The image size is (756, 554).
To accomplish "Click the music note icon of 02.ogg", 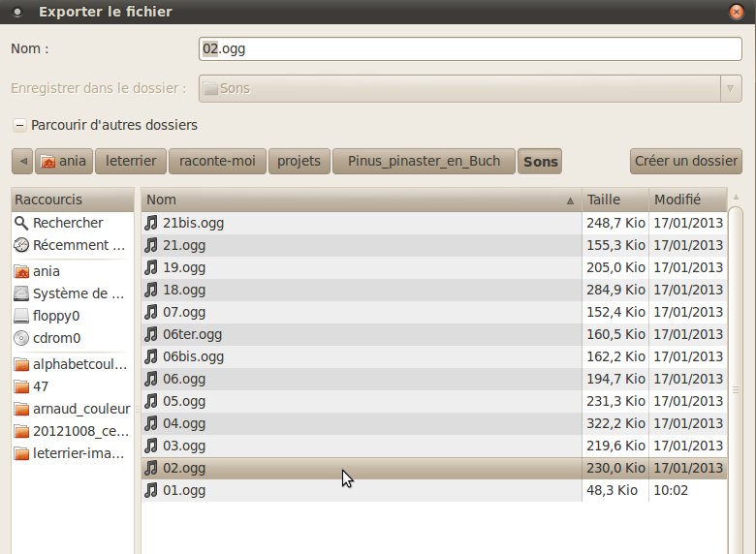I will (x=151, y=468).
